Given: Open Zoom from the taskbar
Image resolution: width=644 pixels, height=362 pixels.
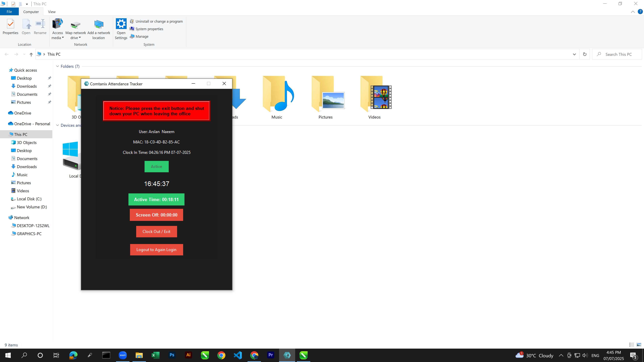Looking at the screenshot, I should (x=123, y=355).
